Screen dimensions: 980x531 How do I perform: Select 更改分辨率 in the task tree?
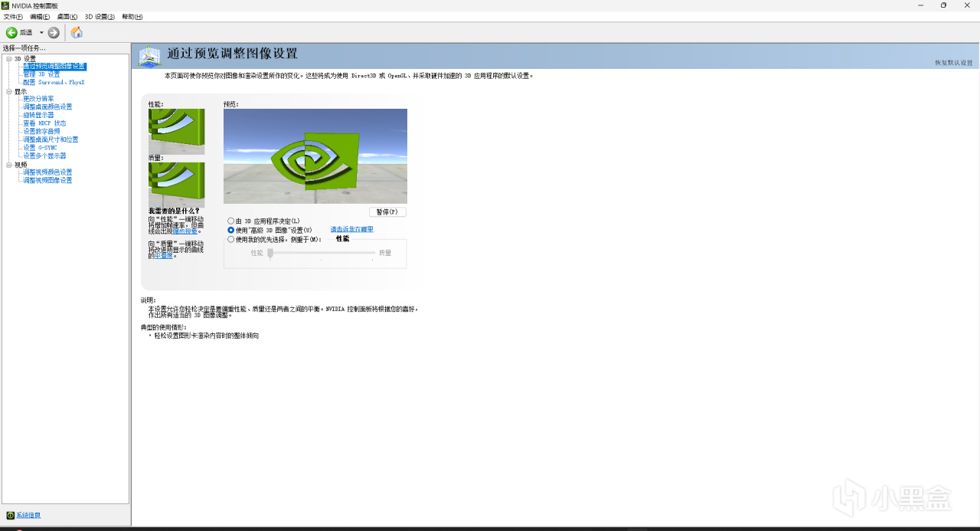pos(38,99)
